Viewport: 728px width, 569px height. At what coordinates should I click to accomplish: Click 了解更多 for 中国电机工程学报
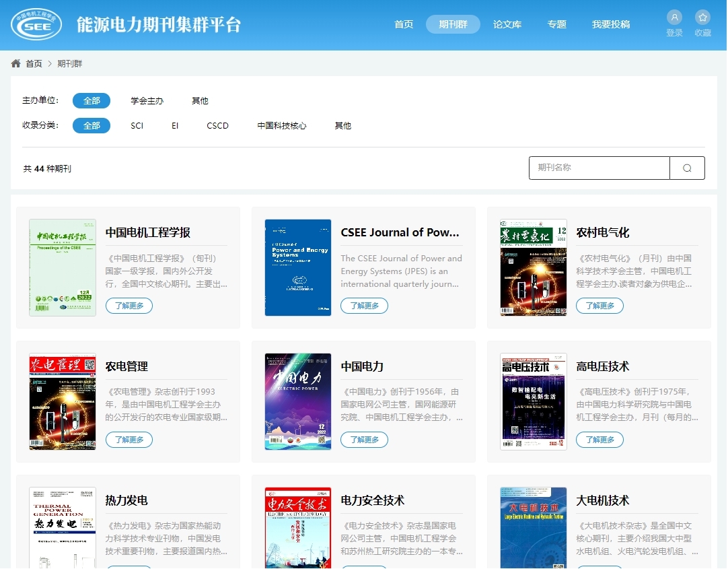click(x=129, y=306)
